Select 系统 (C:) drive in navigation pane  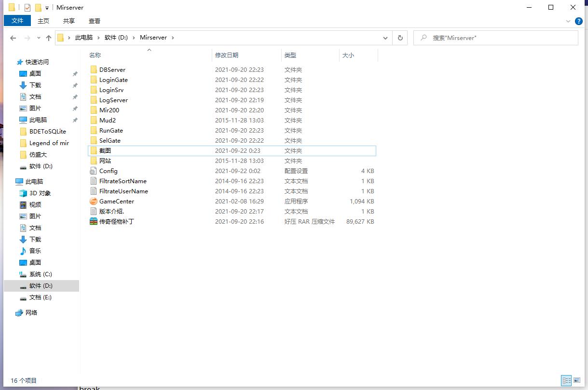coord(41,274)
